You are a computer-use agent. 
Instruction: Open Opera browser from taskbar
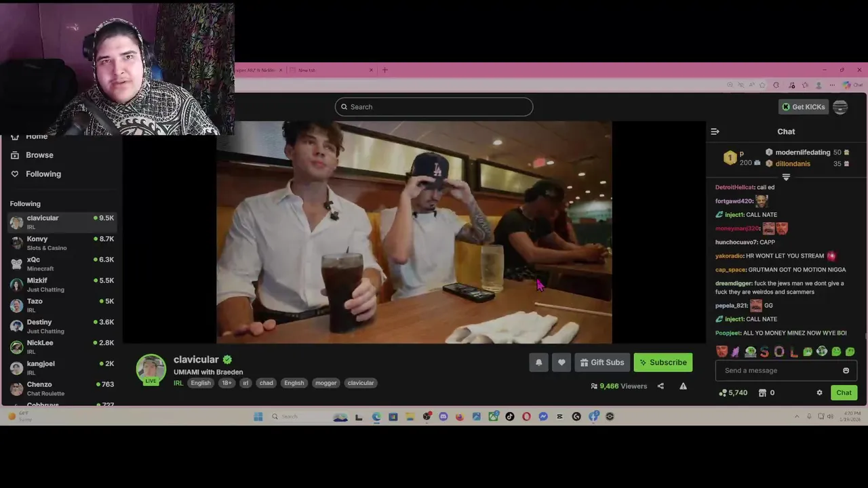point(526,417)
